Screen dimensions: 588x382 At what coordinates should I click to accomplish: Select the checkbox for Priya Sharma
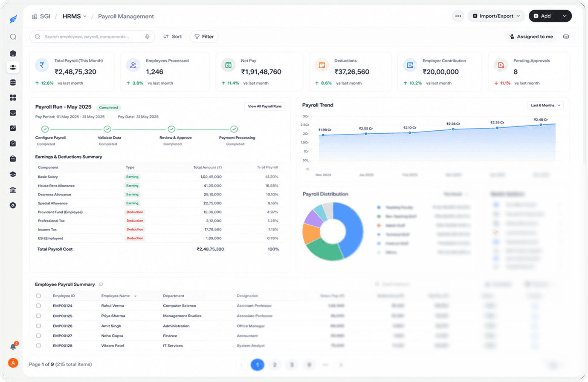tap(38, 316)
